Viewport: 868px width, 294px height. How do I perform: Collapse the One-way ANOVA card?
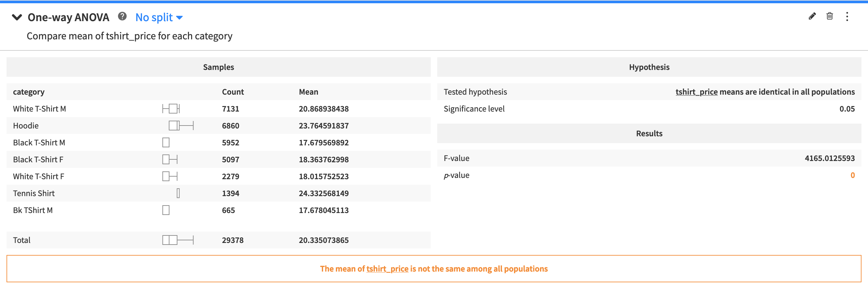(x=17, y=17)
